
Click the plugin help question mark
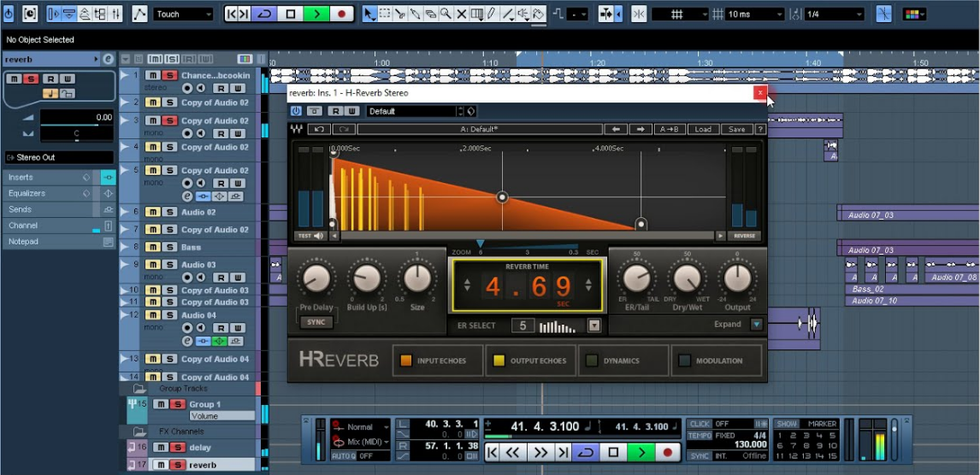tap(759, 130)
